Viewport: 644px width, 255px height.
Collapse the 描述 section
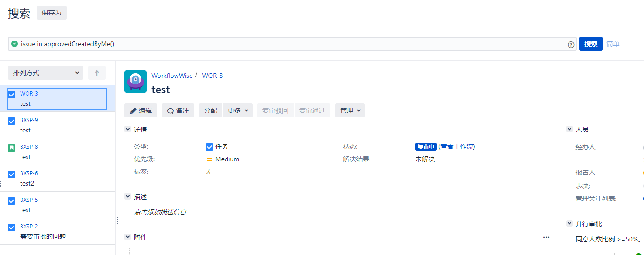[128, 197]
